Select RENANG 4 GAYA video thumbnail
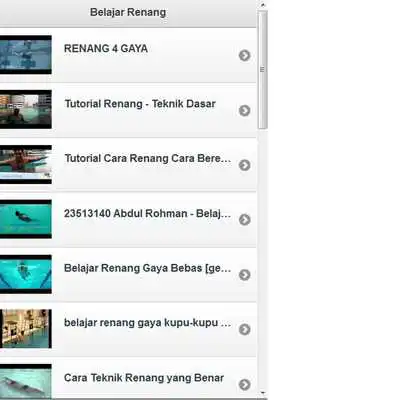409x400 pixels. [x=26, y=55]
